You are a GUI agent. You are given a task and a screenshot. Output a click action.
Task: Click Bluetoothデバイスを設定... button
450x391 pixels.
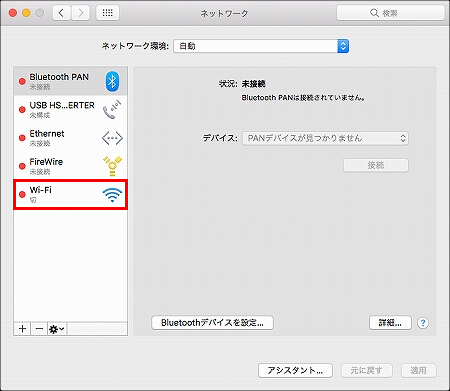212,323
